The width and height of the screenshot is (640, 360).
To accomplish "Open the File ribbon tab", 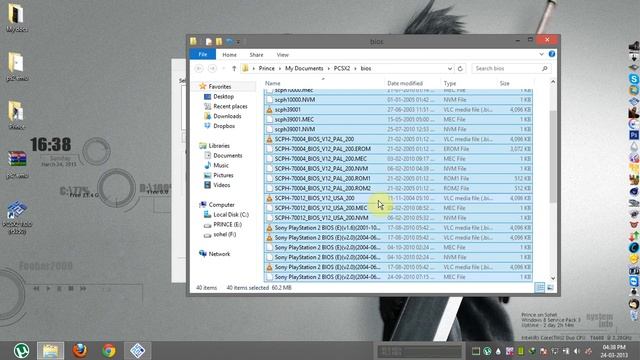I will click(202, 54).
